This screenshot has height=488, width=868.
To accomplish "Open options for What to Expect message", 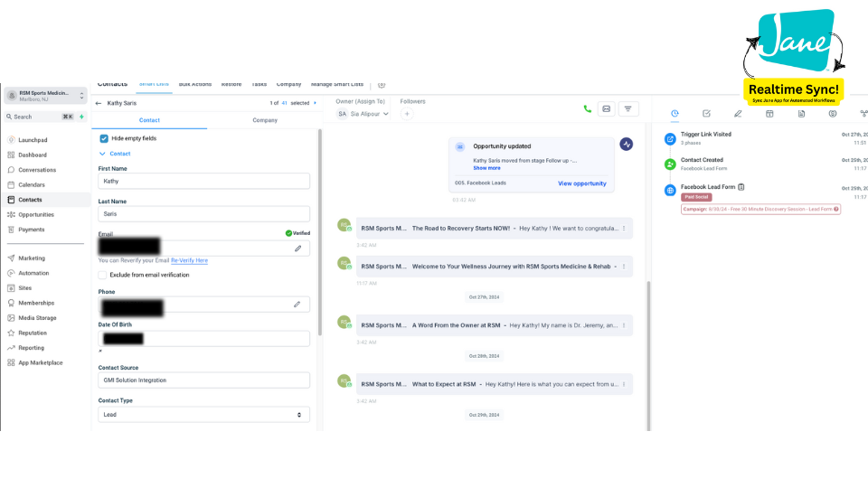I will (x=624, y=384).
